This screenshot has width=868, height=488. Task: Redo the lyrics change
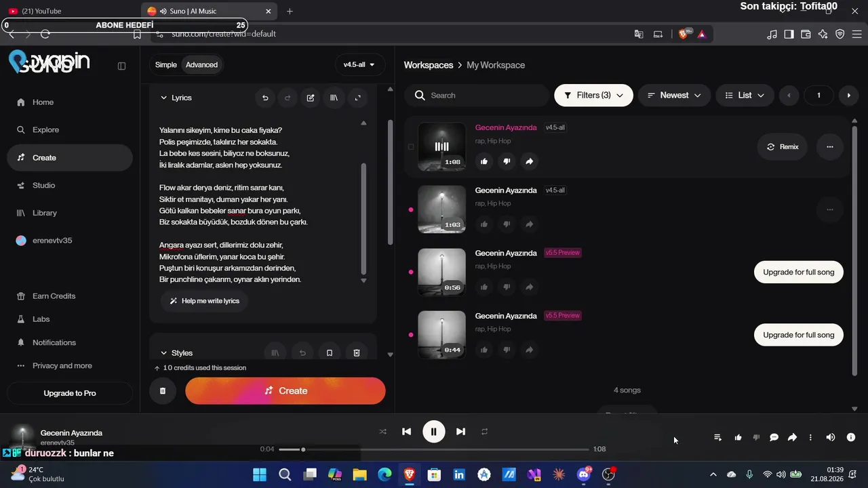(288, 98)
